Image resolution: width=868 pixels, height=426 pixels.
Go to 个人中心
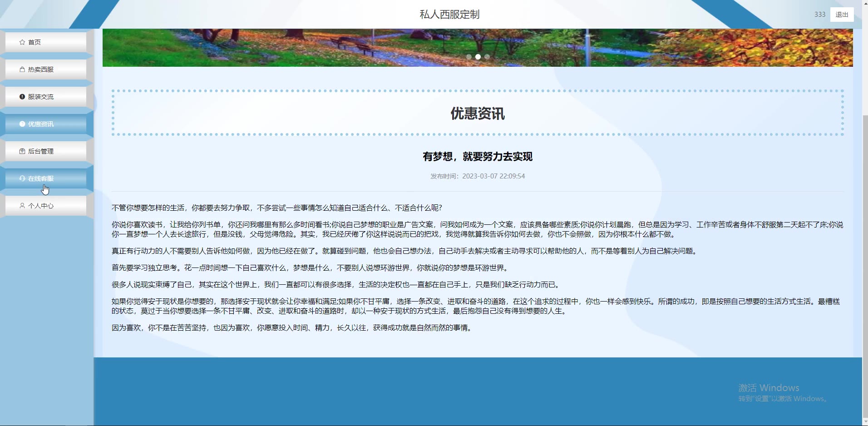tap(46, 206)
